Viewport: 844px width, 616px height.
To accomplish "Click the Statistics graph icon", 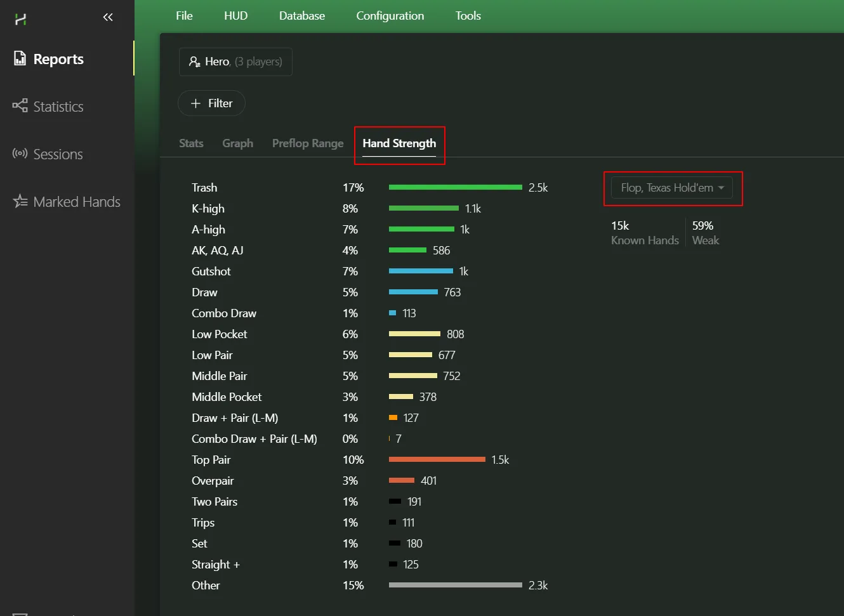I will 20,106.
